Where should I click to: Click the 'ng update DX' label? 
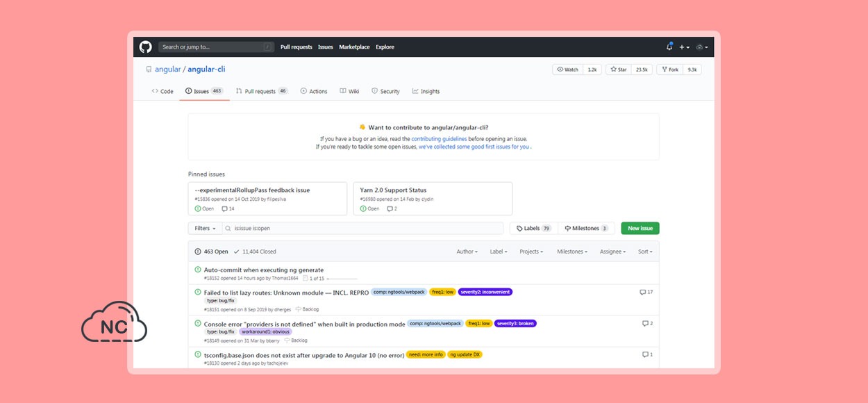(x=465, y=355)
